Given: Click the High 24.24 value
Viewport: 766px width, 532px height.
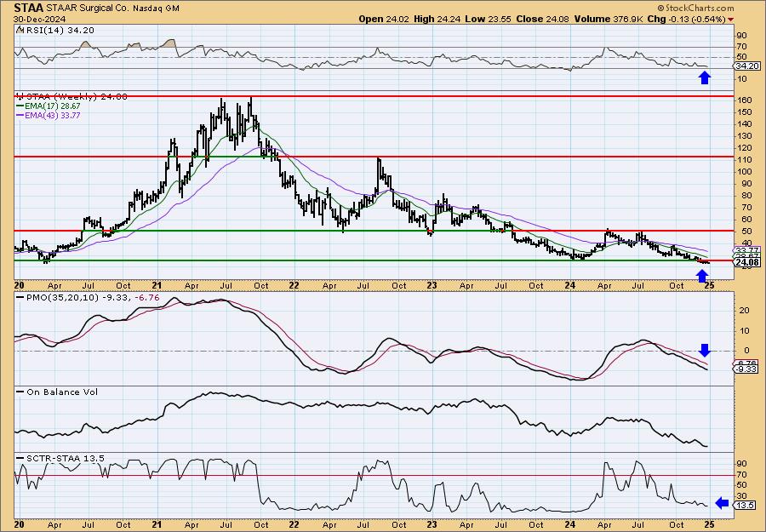Looking at the screenshot, I should tap(437, 19).
